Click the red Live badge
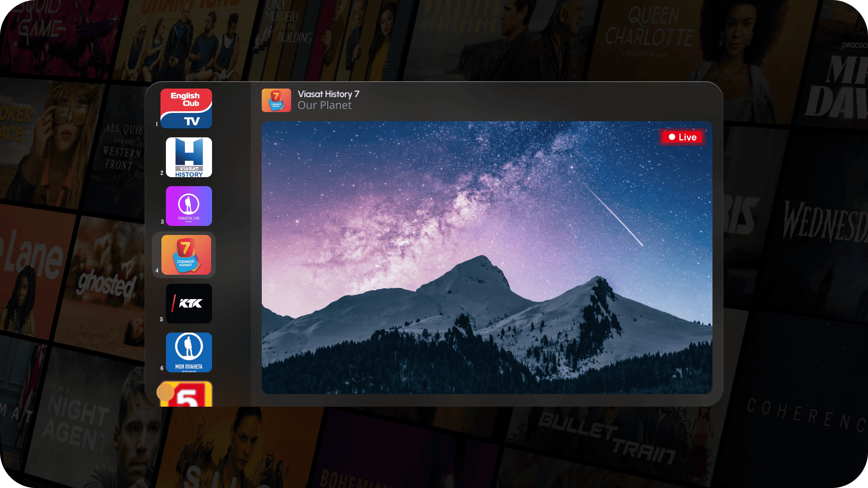The height and width of the screenshot is (488, 868). click(x=682, y=137)
